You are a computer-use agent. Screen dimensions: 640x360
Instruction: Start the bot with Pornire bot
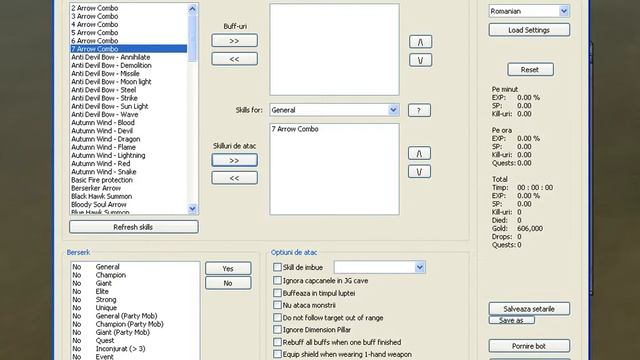pyautogui.click(x=529, y=346)
